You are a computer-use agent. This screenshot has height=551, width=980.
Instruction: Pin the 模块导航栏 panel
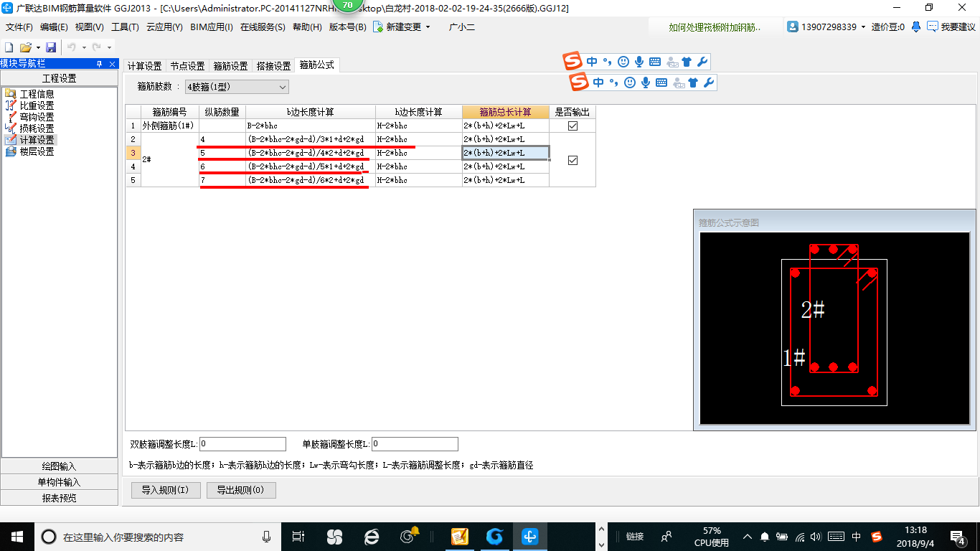pyautogui.click(x=99, y=64)
